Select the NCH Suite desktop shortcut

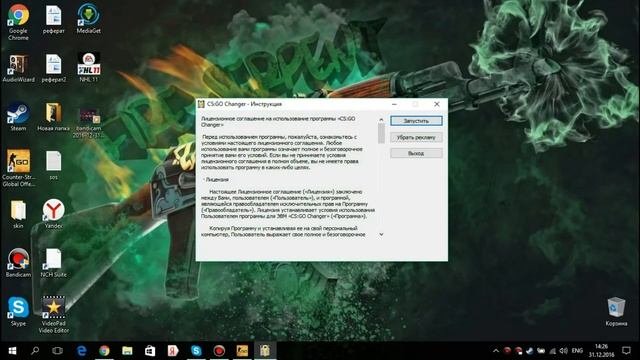[x=53, y=263]
